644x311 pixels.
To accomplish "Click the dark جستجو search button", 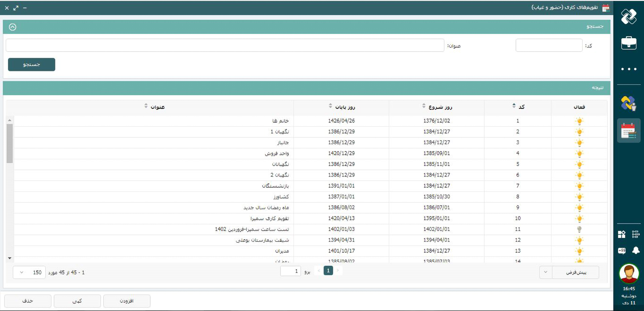I will pyautogui.click(x=32, y=65).
